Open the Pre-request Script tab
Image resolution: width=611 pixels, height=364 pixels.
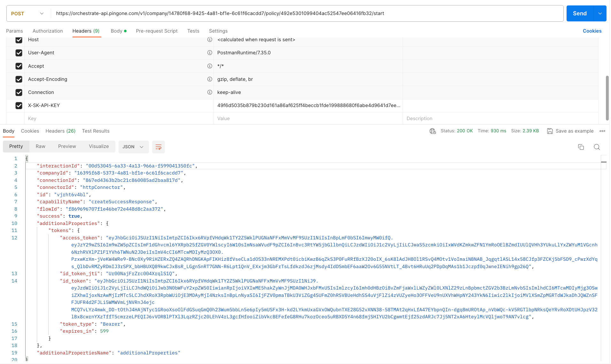(x=157, y=31)
